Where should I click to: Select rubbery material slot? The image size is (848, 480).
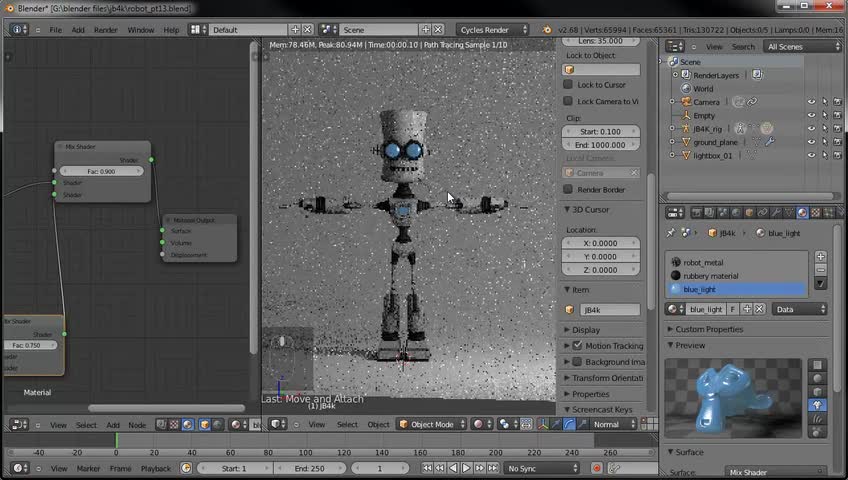pos(736,276)
